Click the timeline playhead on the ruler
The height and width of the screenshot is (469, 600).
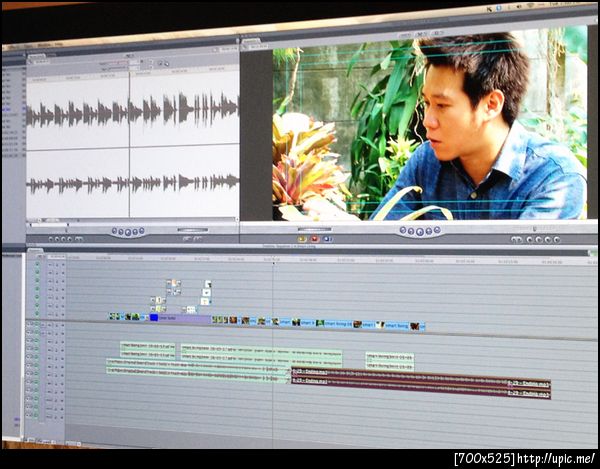(x=273, y=263)
